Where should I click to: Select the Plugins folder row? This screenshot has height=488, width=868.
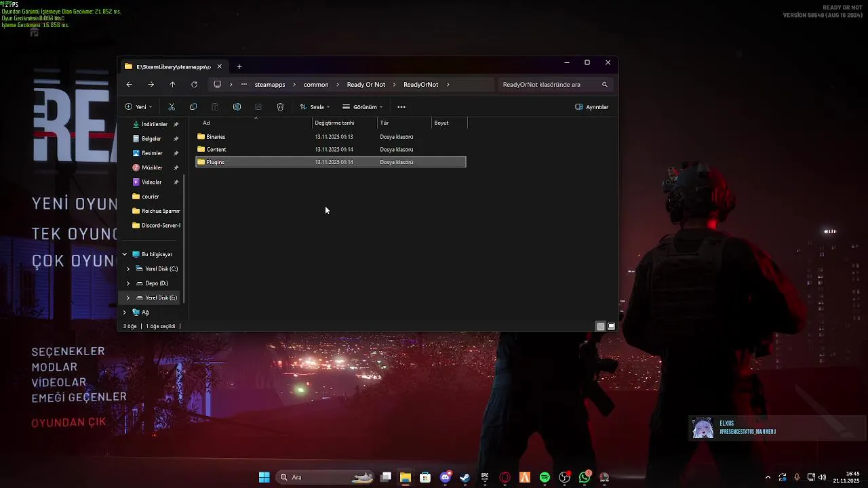[331, 162]
